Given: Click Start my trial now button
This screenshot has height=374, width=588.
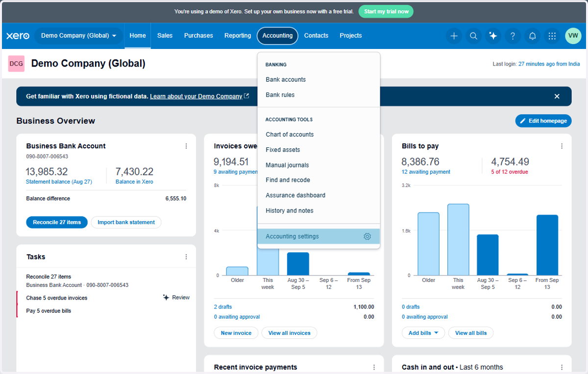Looking at the screenshot, I should click(x=386, y=11).
